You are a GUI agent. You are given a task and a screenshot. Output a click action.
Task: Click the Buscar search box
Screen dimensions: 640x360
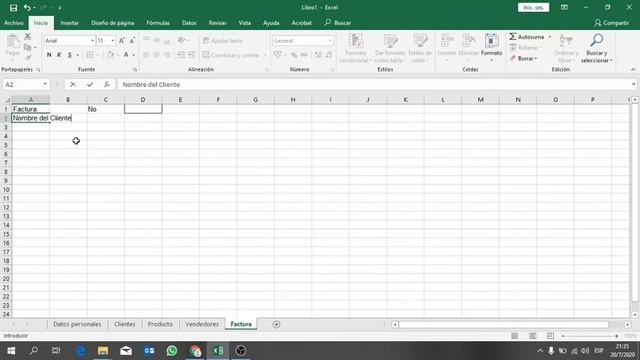click(338, 23)
